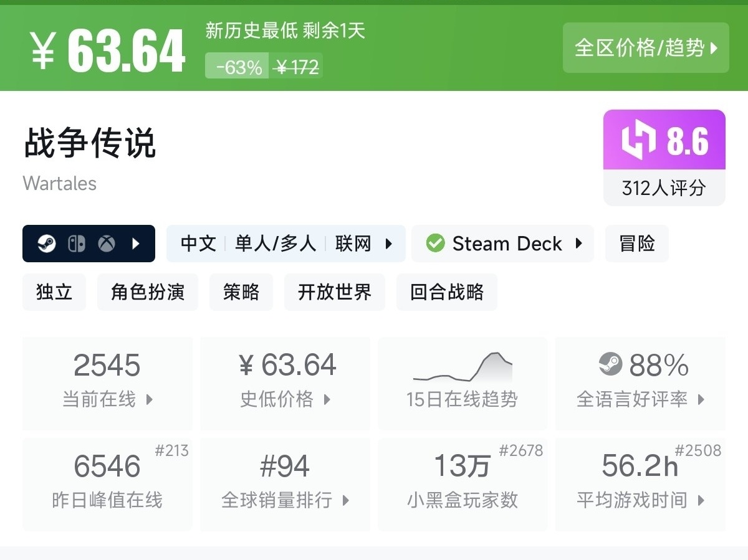Open the 回合战略 tag
Image resolution: width=748 pixels, height=560 pixels.
point(446,292)
